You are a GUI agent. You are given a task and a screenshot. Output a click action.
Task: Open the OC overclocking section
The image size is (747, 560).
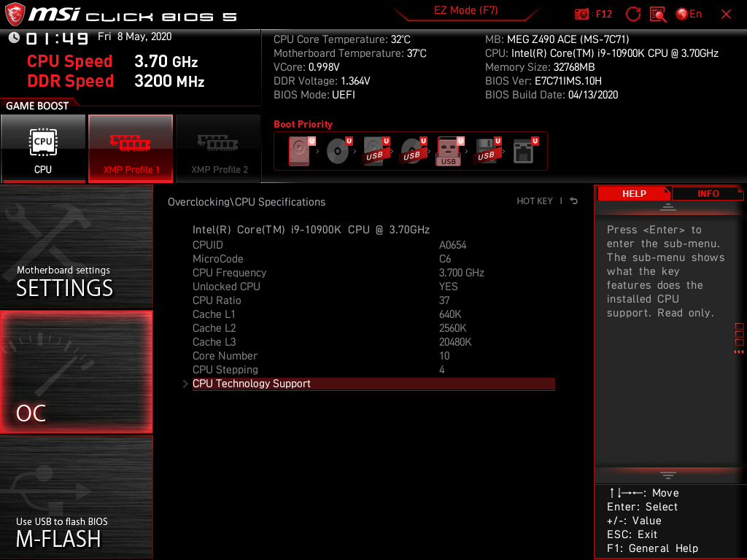[x=76, y=372]
